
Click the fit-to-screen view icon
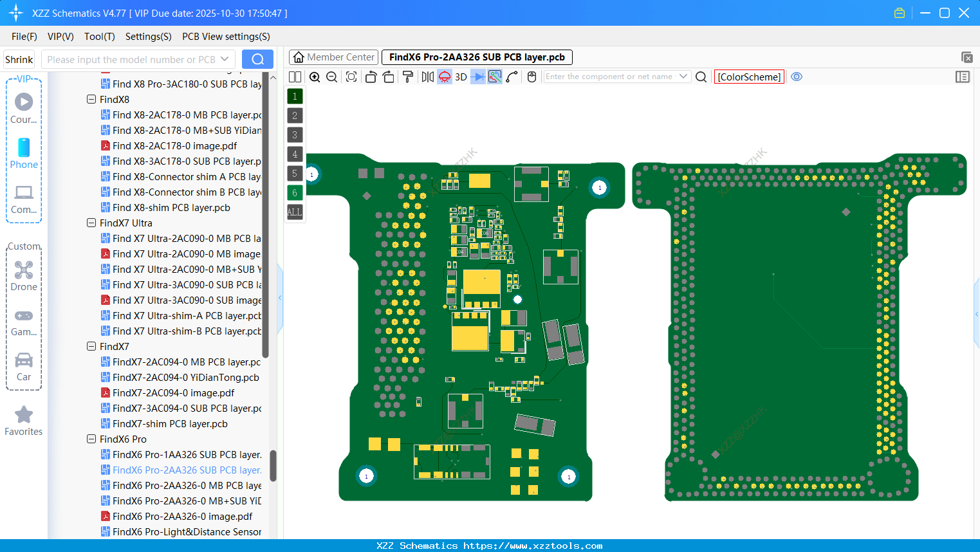click(x=351, y=77)
